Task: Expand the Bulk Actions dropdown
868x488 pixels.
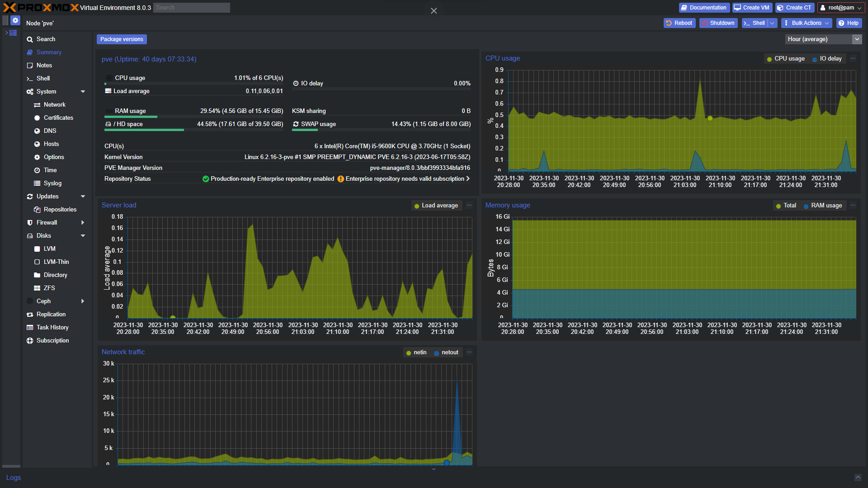Action: [x=807, y=23]
